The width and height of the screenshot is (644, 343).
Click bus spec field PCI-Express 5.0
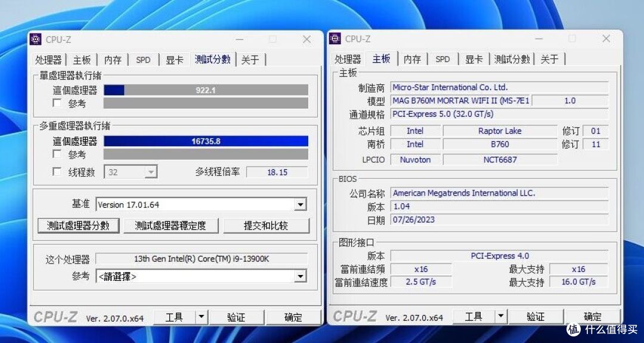499,114
